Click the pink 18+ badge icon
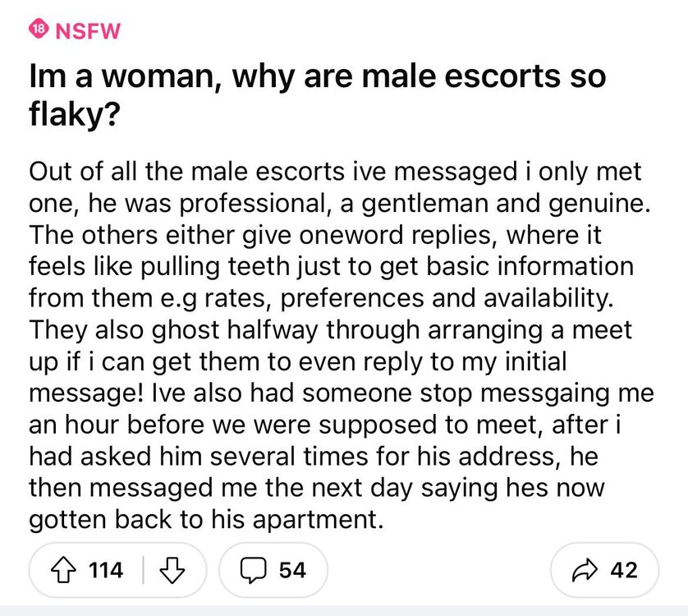 coord(37,31)
